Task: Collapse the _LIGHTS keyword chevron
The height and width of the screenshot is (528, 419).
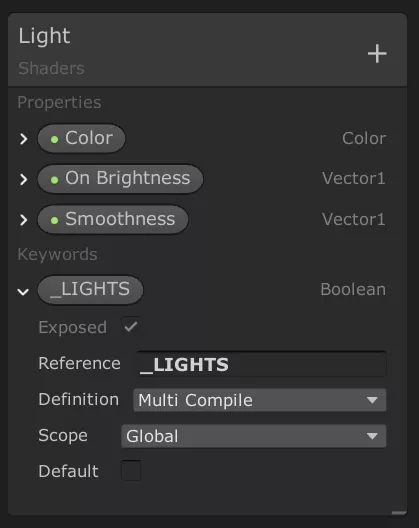Action: pos(23,291)
